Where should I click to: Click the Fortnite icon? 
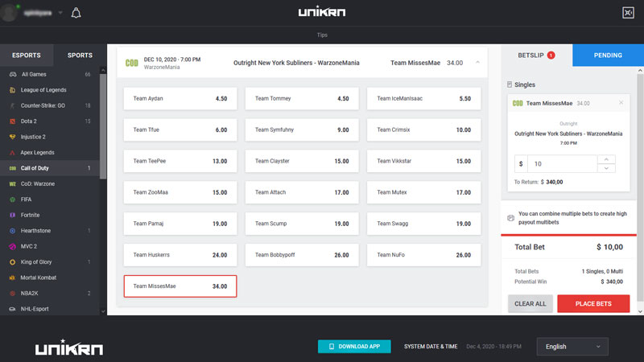click(x=12, y=215)
